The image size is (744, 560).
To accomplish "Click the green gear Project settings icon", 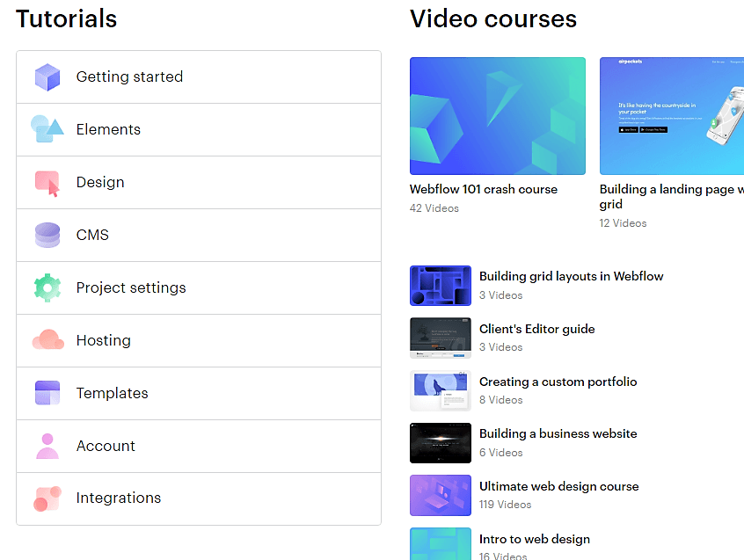I will [47, 287].
